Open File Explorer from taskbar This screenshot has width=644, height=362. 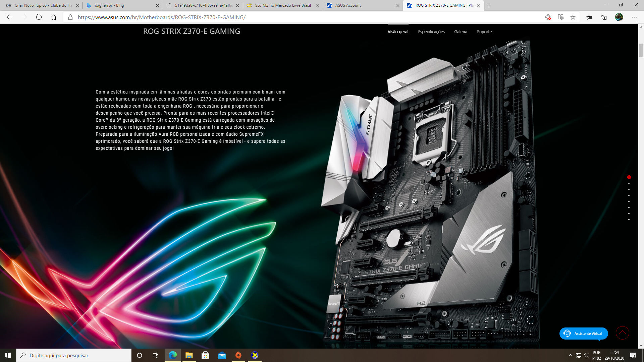click(x=189, y=355)
